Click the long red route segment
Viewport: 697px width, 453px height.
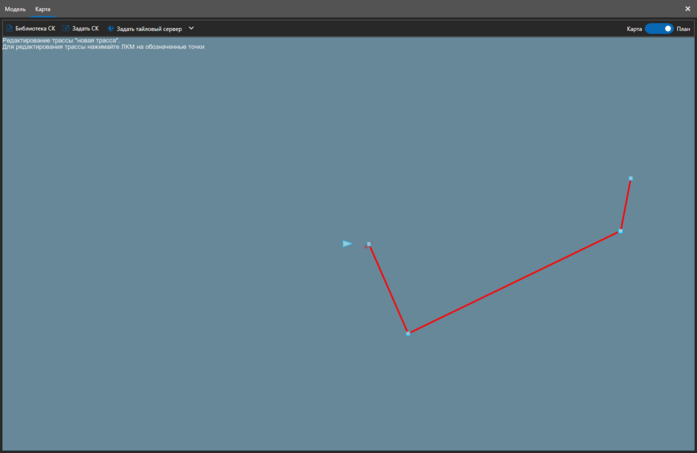tap(514, 282)
